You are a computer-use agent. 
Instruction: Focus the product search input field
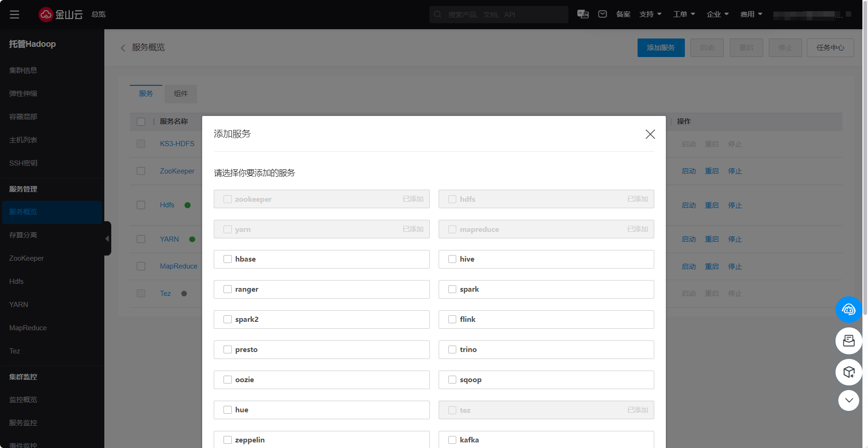pos(503,14)
